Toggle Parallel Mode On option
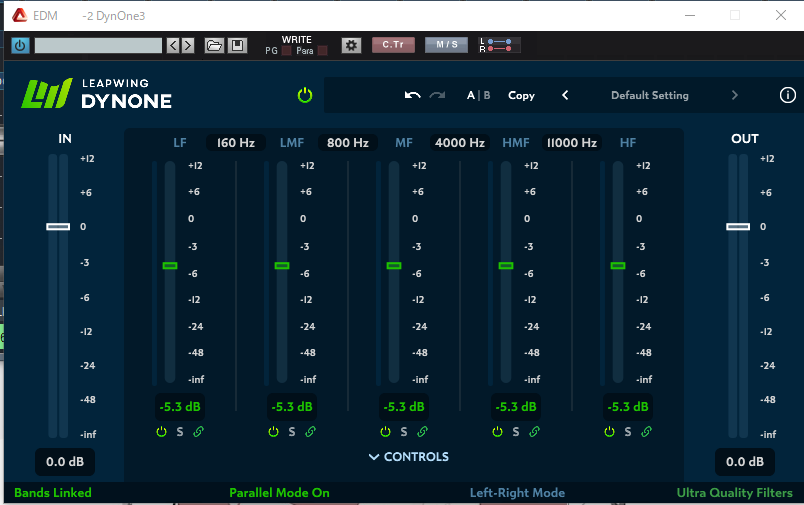This screenshot has width=804, height=505. click(x=279, y=493)
